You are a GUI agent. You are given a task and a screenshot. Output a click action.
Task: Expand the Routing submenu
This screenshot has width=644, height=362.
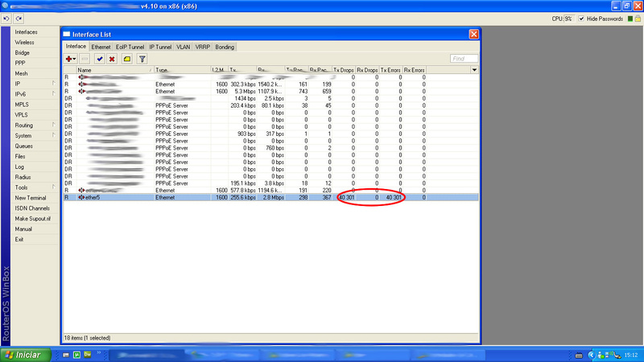pyautogui.click(x=53, y=125)
